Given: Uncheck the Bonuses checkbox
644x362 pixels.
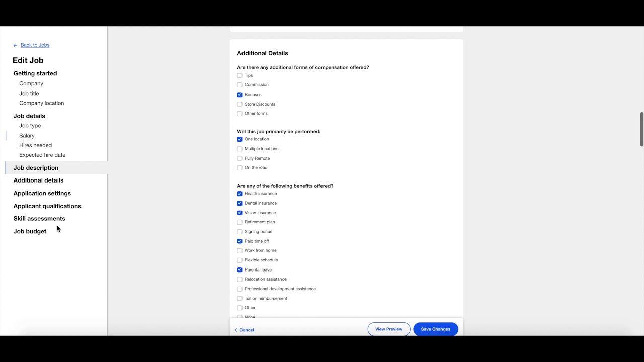Looking at the screenshot, I should tap(239, 95).
